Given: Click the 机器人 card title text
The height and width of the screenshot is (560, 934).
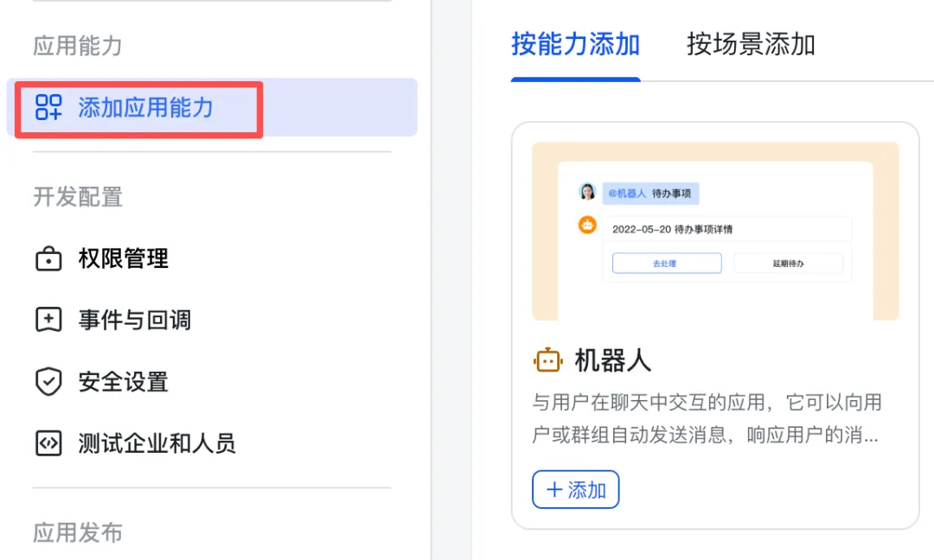Looking at the screenshot, I should tap(612, 360).
